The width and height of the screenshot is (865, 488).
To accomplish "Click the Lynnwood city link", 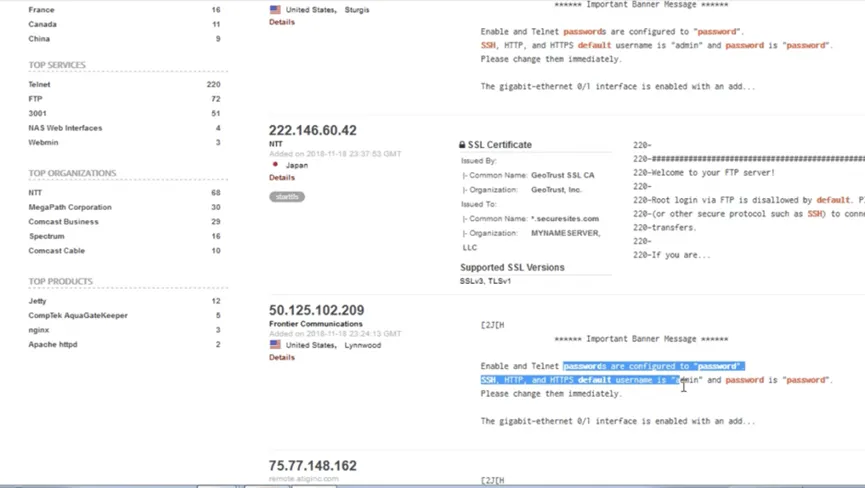I will (x=362, y=345).
